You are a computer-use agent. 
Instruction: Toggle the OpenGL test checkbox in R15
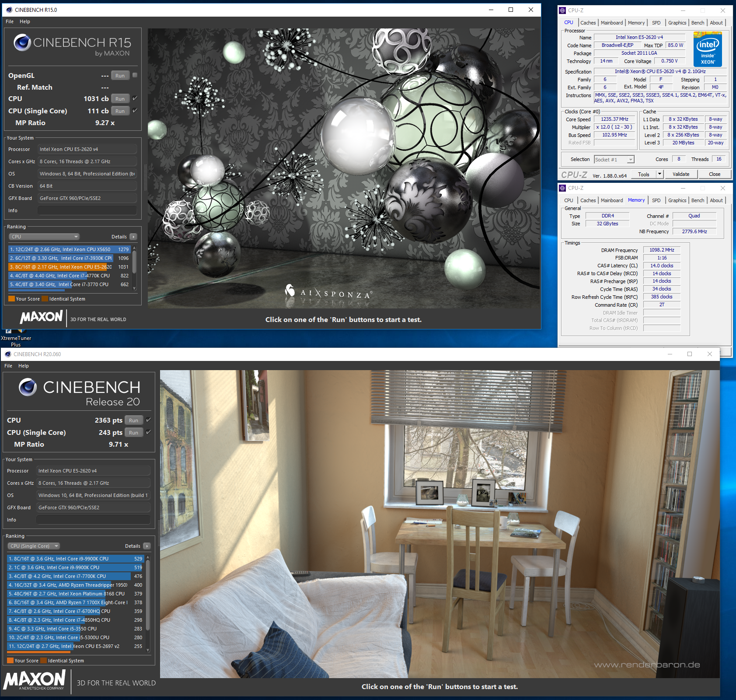coord(135,75)
